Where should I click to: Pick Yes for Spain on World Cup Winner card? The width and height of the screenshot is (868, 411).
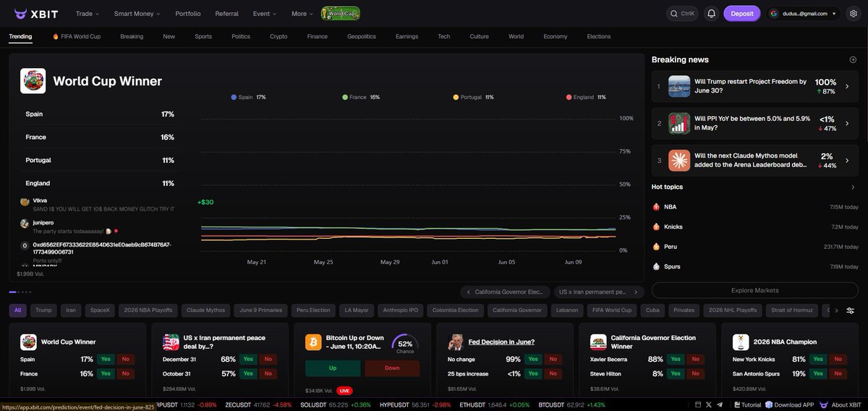tap(106, 359)
